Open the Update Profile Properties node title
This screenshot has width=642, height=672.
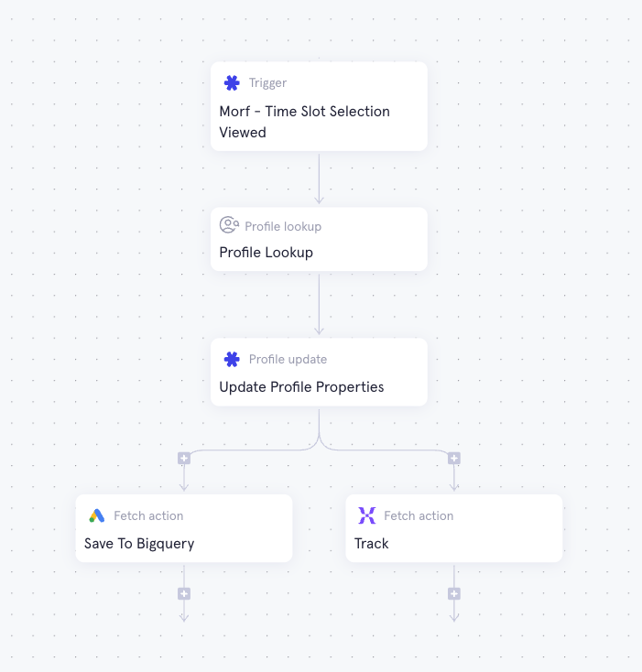coord(301,387)
